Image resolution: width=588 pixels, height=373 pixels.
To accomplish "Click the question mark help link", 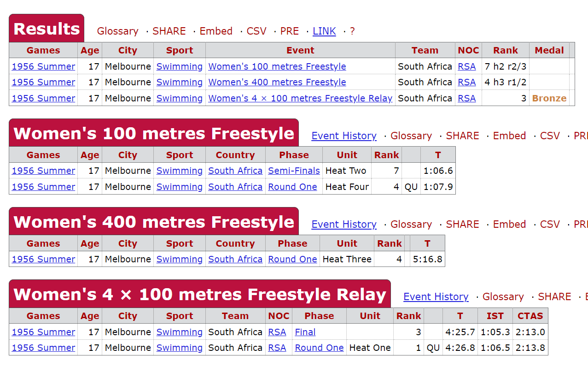I will (352, 31).
